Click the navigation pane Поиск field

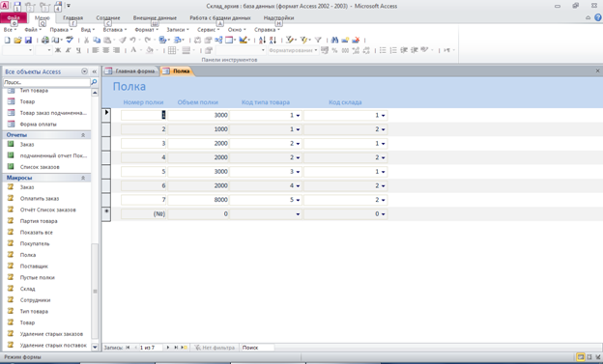[46, 82]
